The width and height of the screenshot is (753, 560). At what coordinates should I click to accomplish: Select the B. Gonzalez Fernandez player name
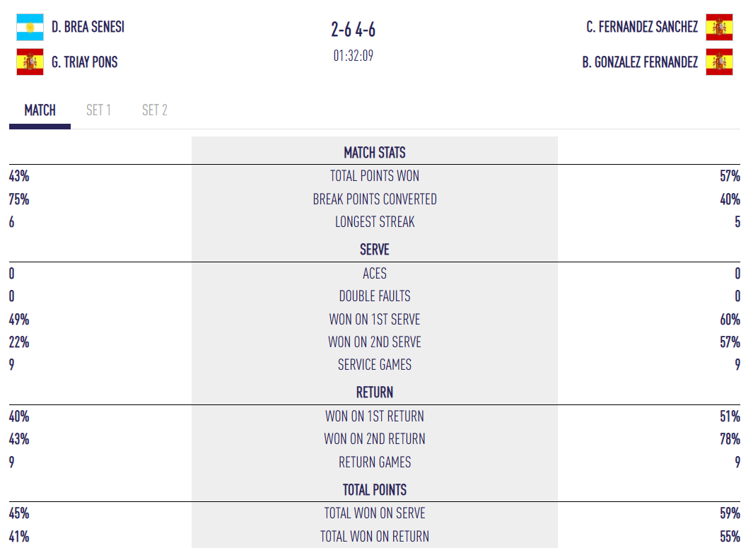640,62
